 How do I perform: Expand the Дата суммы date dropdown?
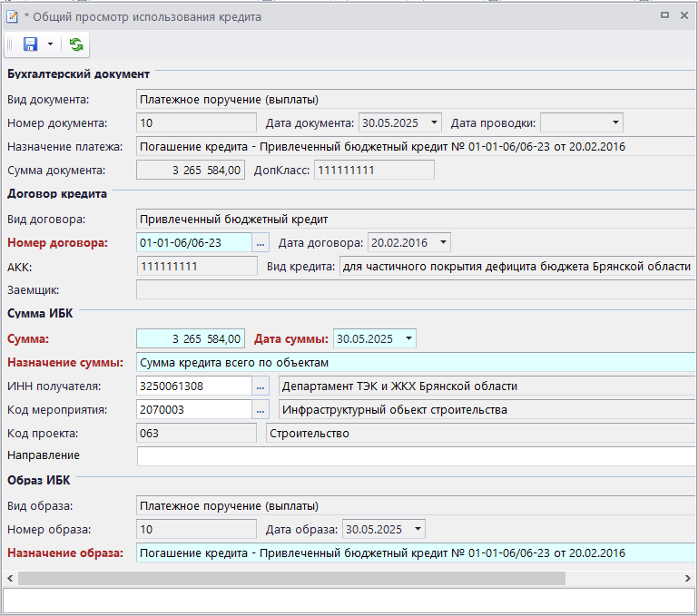click(408, 338)
